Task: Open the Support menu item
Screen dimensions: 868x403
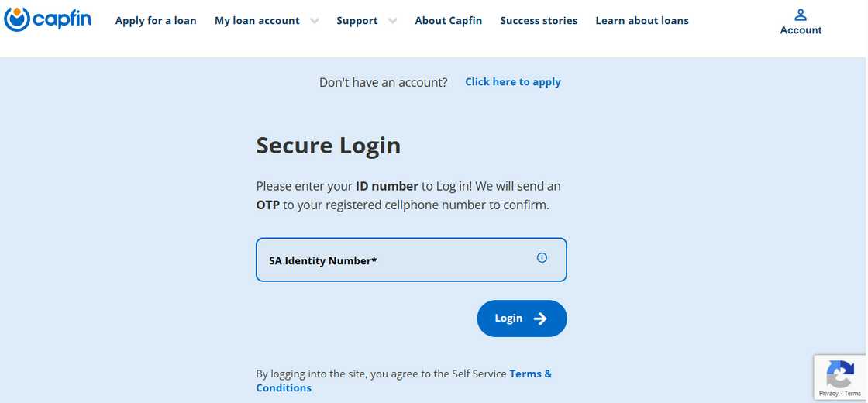Action: 356,21
